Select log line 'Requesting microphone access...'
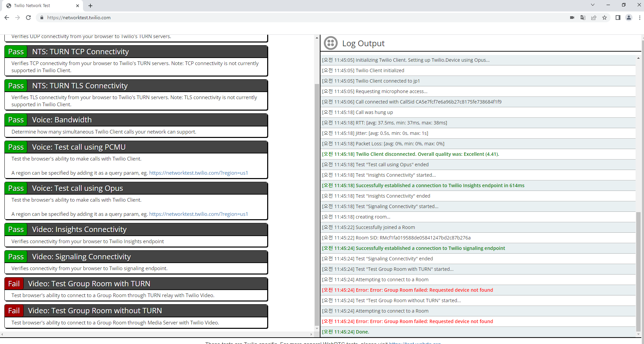The width and height of the screenshot is (644, 344). pos(478,91)
